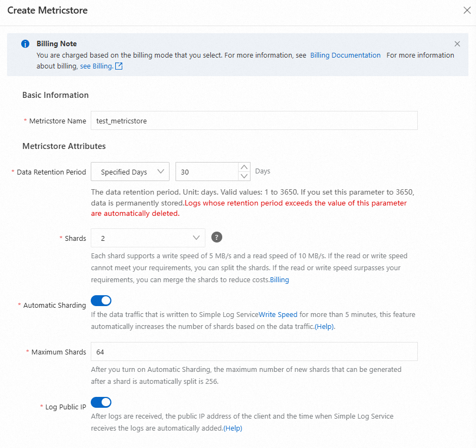Open the Billing Documentation link

345,55
